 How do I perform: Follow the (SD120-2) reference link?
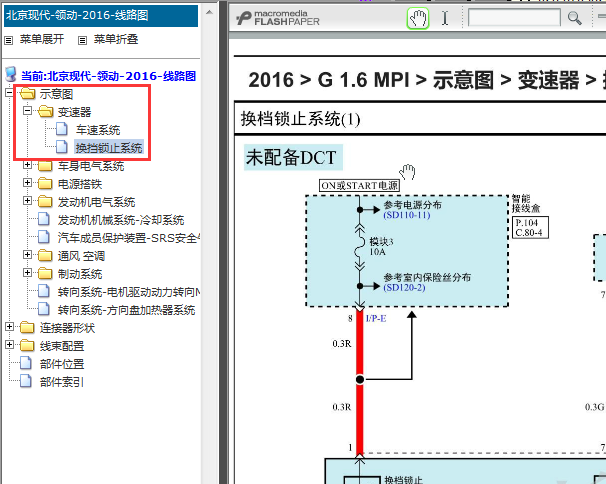click(x=404, y=288)
